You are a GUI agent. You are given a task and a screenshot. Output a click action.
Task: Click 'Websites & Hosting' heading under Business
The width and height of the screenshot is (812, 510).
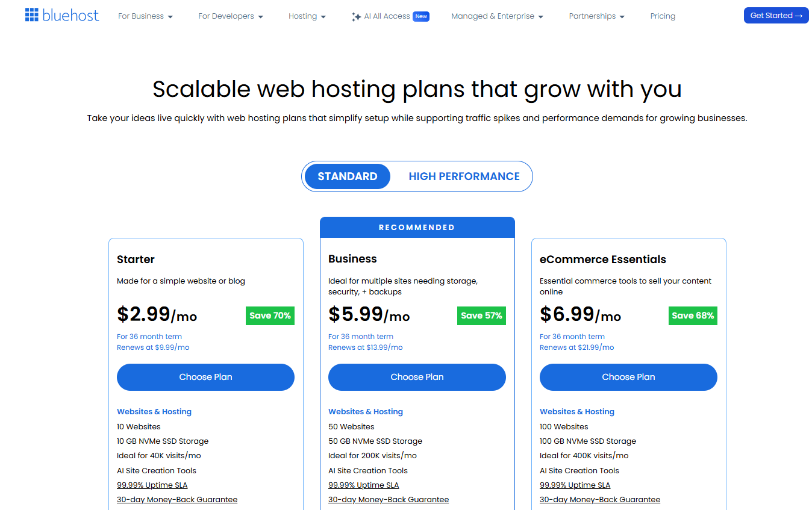tap(366, 412)
